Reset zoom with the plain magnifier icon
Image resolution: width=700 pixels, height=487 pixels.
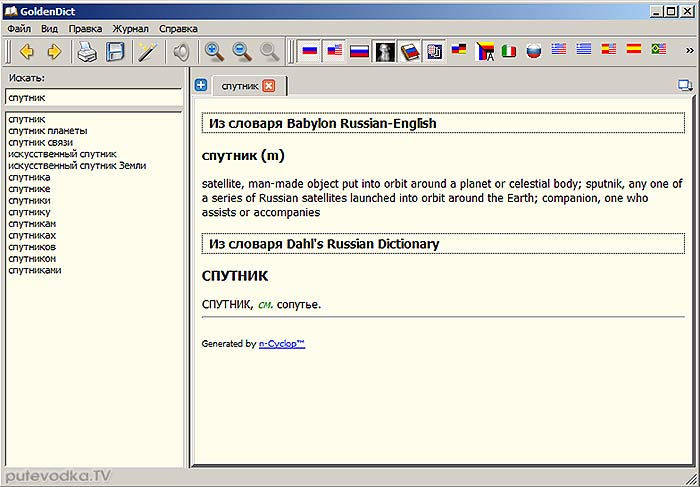click(x=270, y=52)
